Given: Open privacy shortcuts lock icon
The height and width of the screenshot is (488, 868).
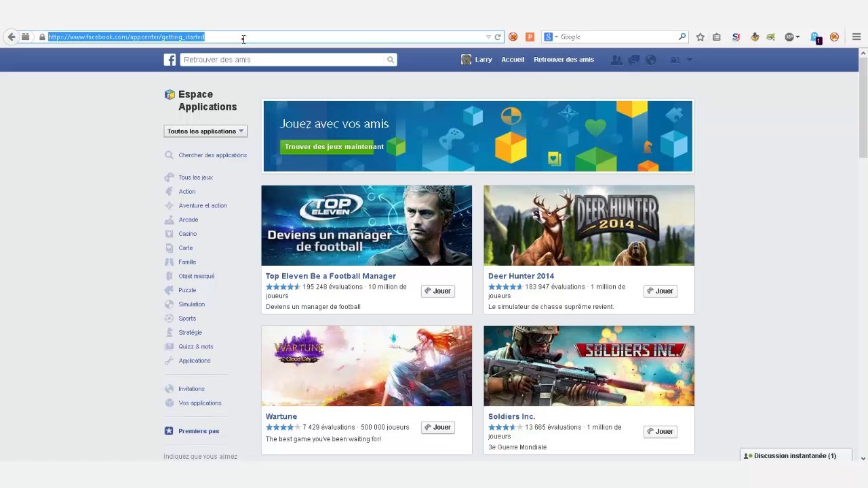Looking at the screenshot, I should tap(675, 60).
